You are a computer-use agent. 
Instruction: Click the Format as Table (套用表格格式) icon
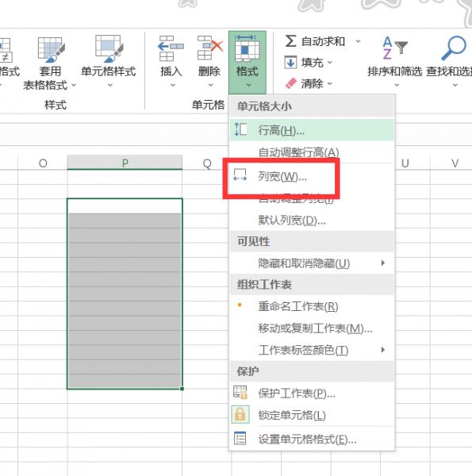pyautogui.click(x=51, y=50)
